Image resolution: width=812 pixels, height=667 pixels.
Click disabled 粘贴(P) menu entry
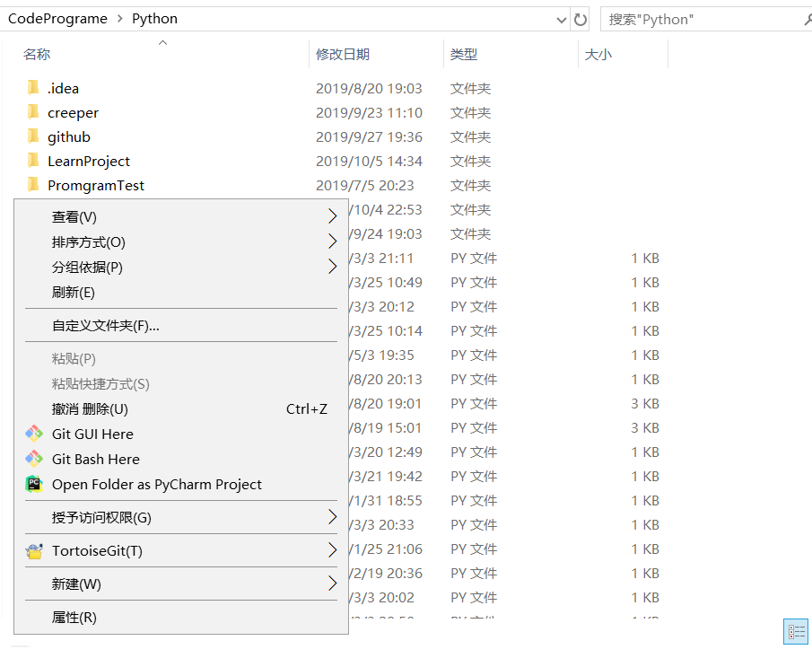(180, 359)
